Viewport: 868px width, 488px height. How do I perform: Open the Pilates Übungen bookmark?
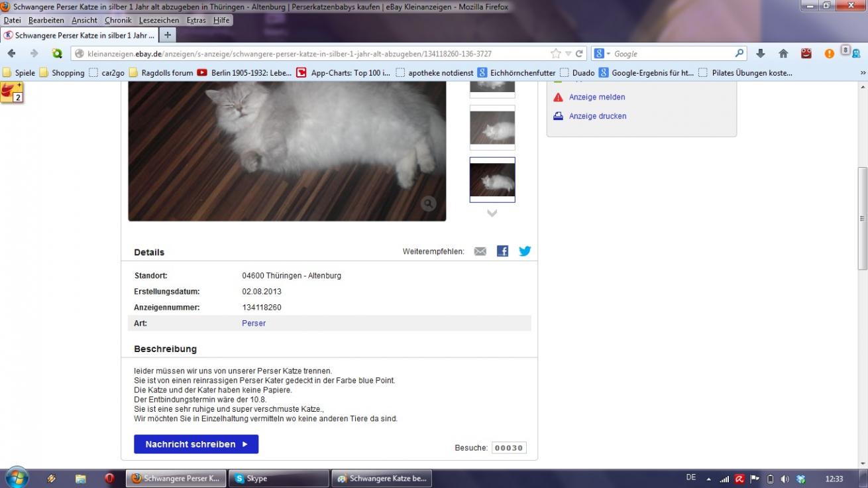click(x=745, y=73)
